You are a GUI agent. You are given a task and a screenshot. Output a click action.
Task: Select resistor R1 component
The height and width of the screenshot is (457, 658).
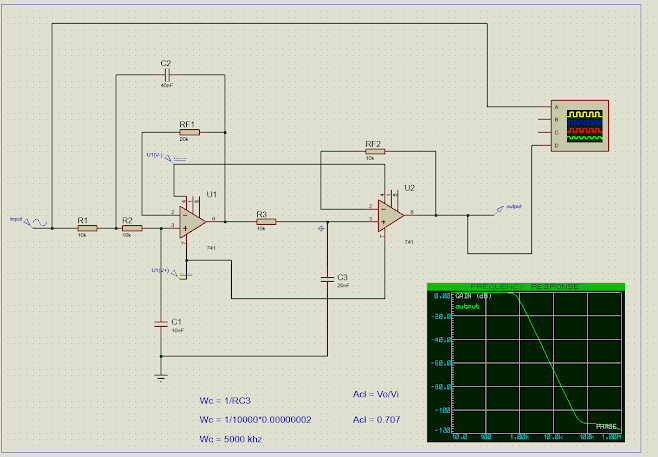87,228
